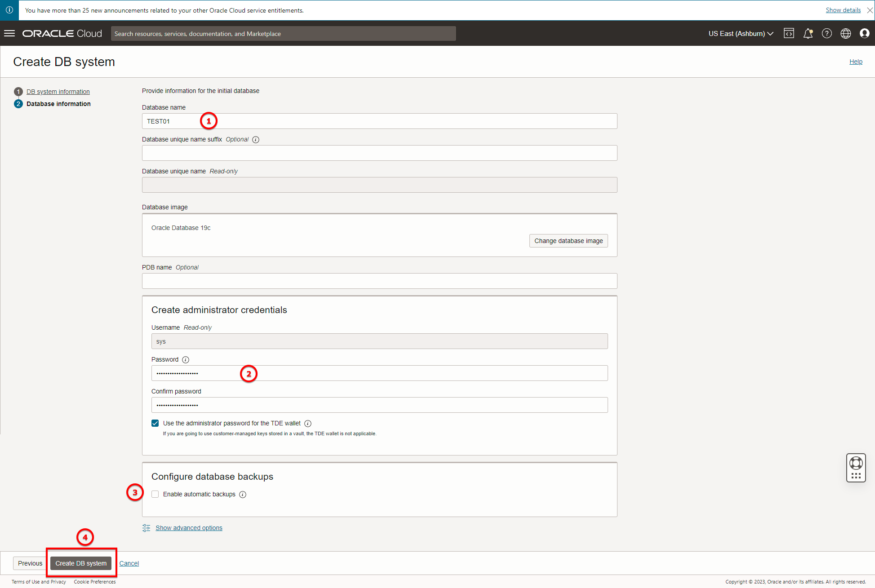Click the search resources field
875x588 pixels.
point(284,34)
